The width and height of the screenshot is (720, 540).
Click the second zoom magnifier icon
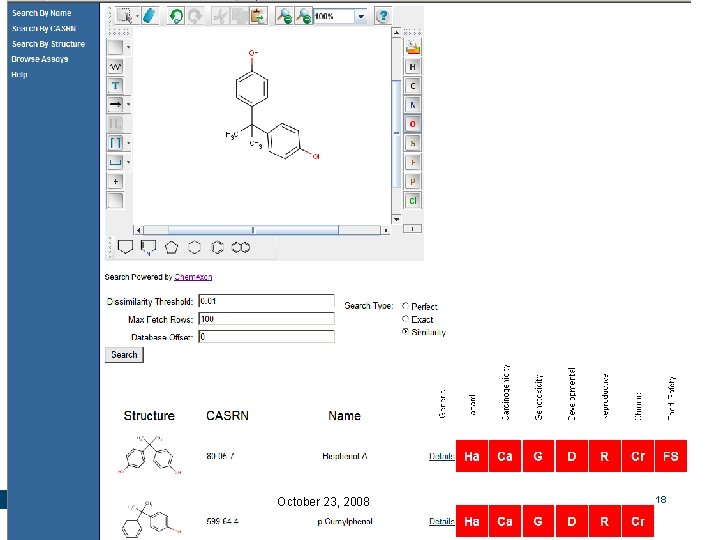coord(304,16)
